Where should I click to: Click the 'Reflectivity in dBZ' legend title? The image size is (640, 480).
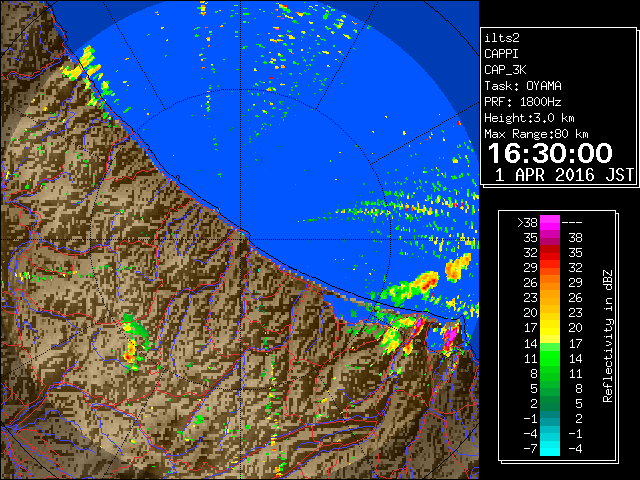point(608,336)
